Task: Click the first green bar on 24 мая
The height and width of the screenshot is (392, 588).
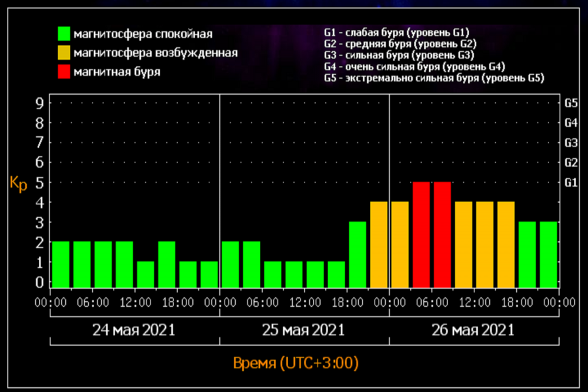Action: [61, 264]
